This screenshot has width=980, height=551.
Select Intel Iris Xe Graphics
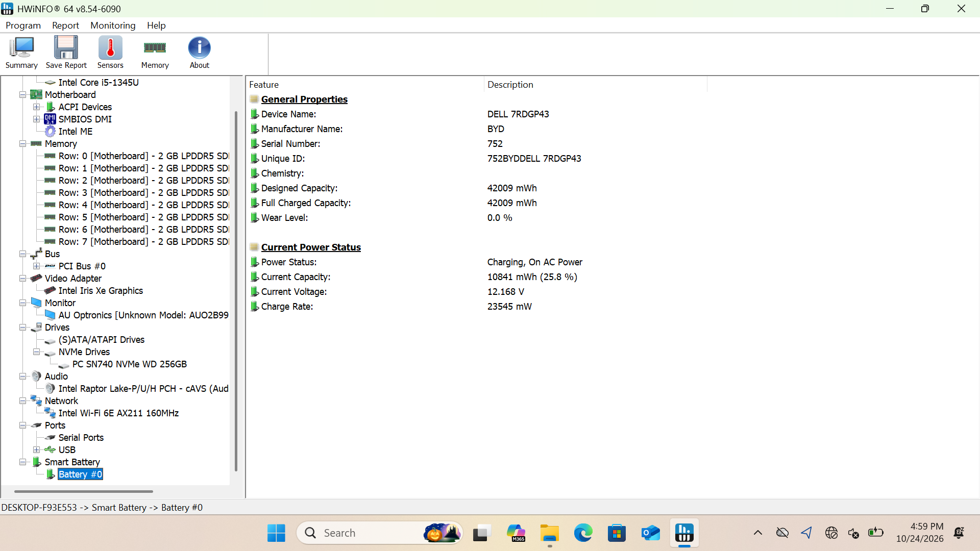tap(101, 291)
